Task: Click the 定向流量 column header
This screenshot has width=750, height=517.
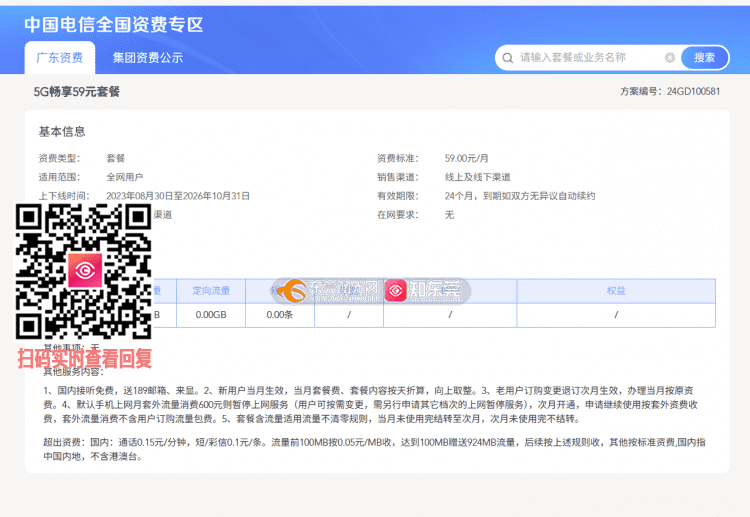Action: coord(211,291)
